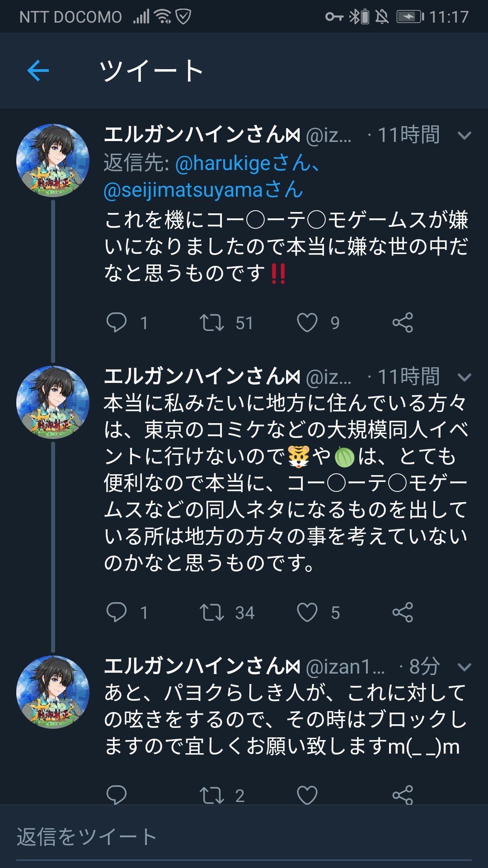
Task: Open dropdown chevron on 8分 tweet
Action: coord(464,667)
